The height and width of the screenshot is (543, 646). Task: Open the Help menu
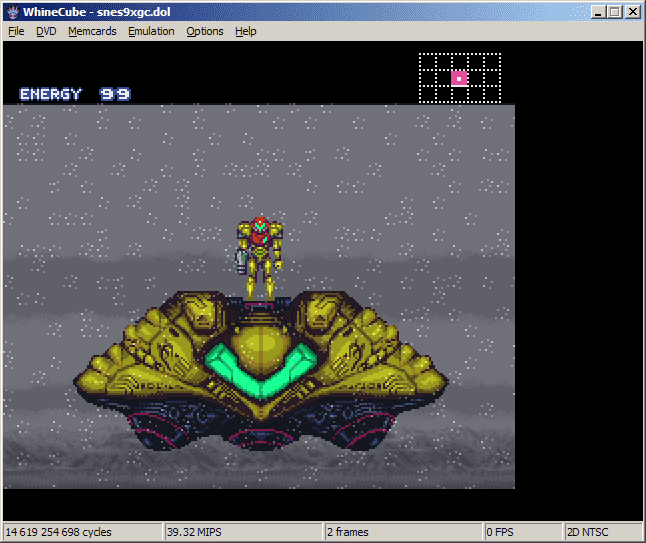[x=246, y=31]
